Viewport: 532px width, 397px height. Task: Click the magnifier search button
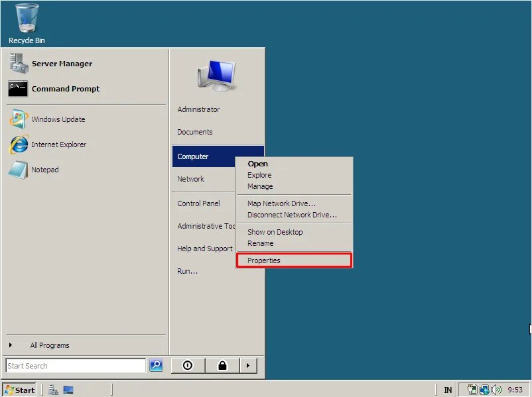point(156,365)
